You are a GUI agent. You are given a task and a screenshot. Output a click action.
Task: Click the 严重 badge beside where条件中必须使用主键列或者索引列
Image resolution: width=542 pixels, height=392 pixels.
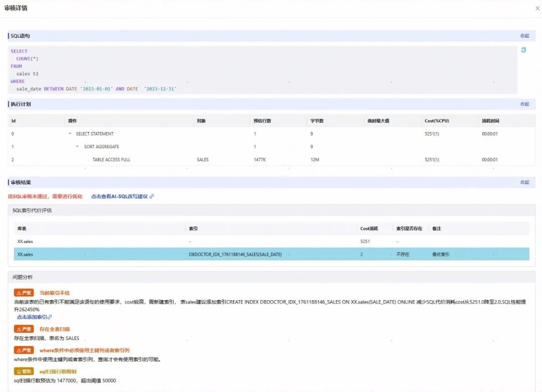pos(24,350)
